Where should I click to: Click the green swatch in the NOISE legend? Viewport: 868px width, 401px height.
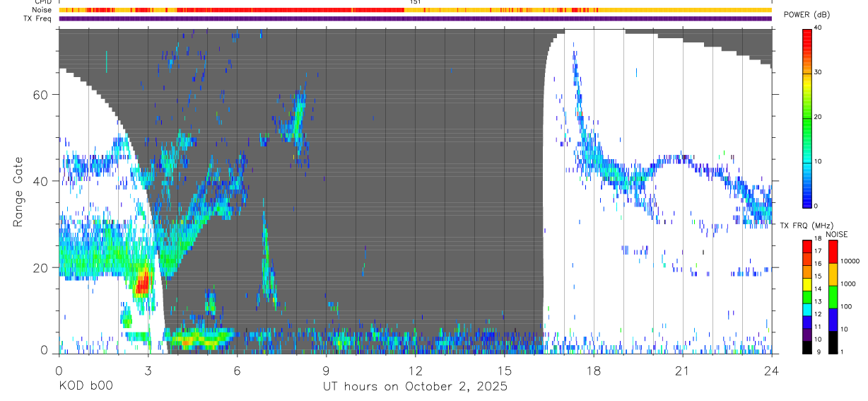[x=833, y=296]
